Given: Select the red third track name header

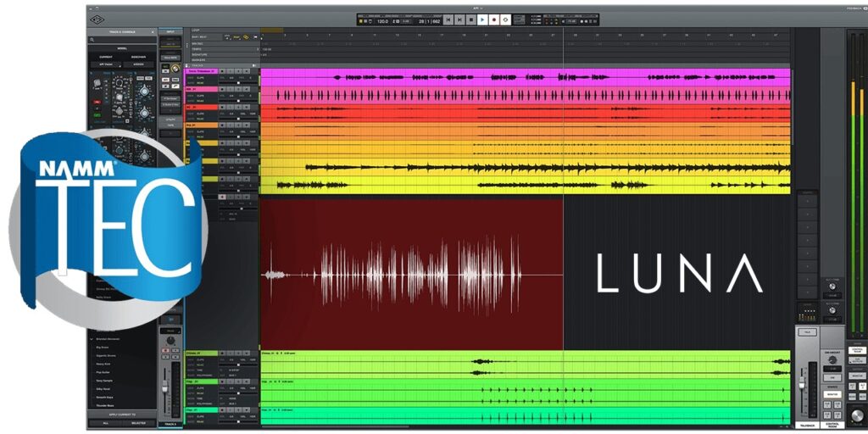Looking at the screenshot, I should 201,107.
